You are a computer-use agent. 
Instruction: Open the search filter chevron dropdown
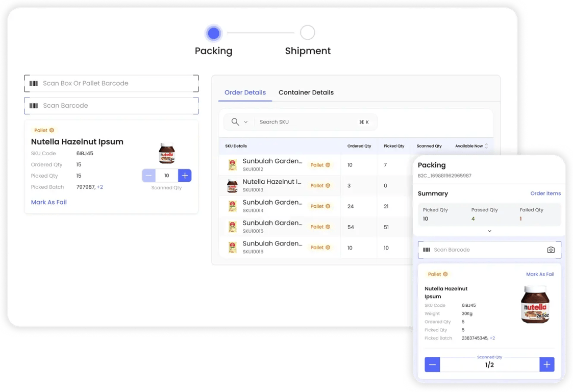(246, 122)
